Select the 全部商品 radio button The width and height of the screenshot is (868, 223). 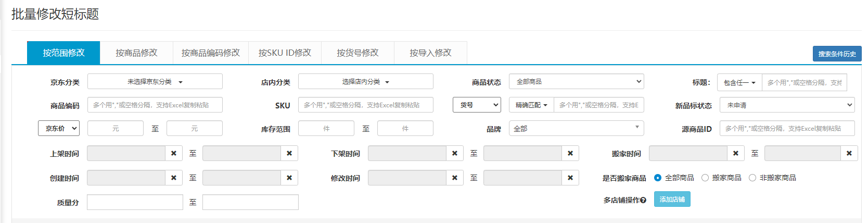click(x=658, y=178)
